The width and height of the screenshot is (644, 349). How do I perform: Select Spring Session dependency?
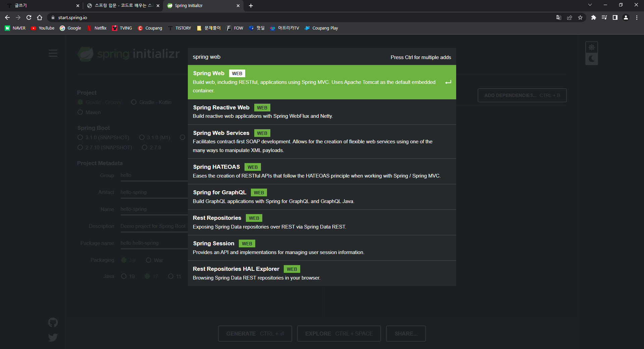pos(322,248)
